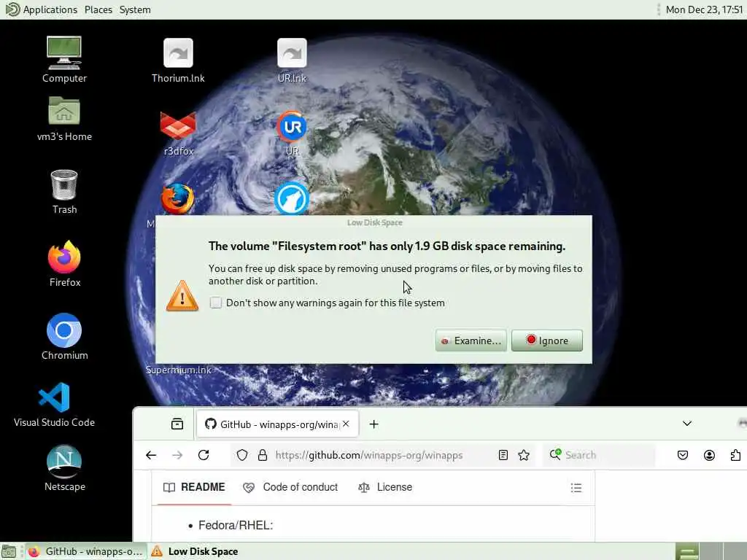The image size is (747, 560).
Task: Click the Examine... button
Action: click(x=471, y=341)
